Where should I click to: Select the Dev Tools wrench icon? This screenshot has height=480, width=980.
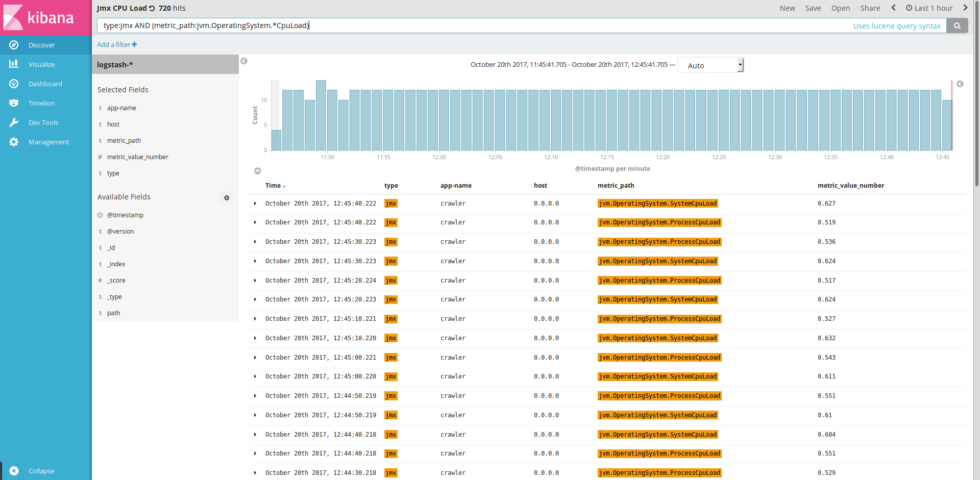tap(14, 122)
